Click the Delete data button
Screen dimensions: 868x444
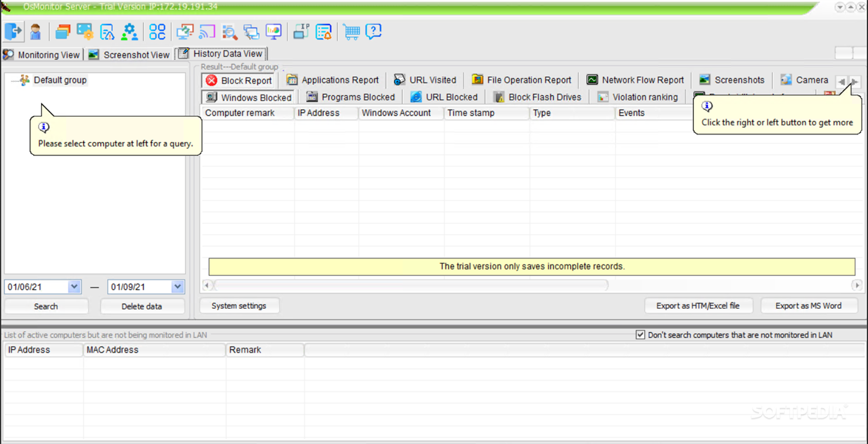pyautogui.click(x=142, y=306)
